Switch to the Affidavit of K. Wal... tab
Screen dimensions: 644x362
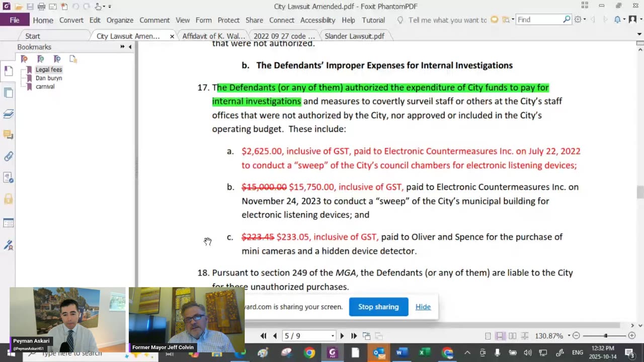pos(214,36)
